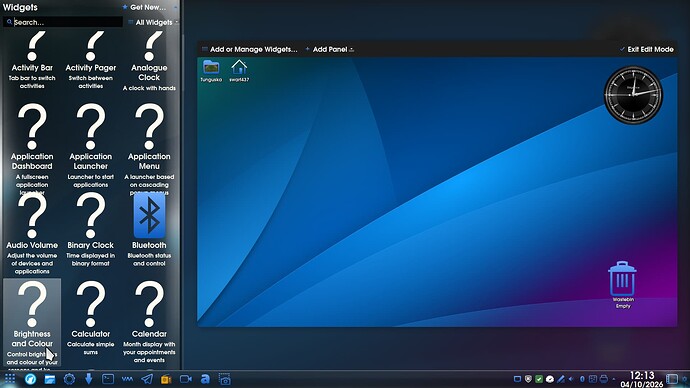Select the Analogue Clock widget entry
Screen dimensions: 690x388
[x=149, y=61]
